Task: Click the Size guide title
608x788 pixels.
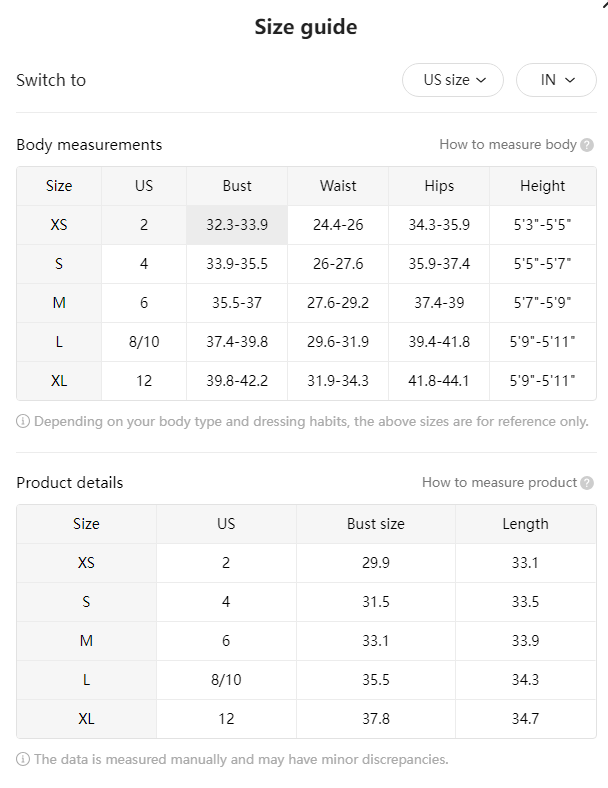Action: (306, 27)
